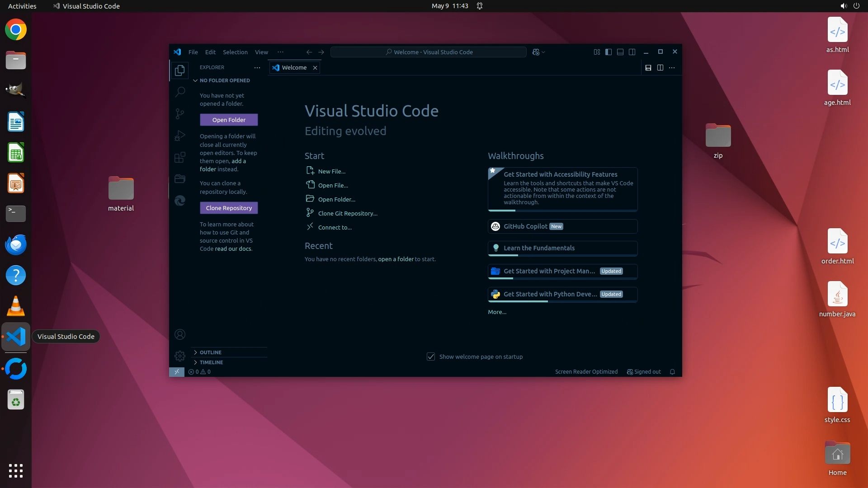This screenshot has width=868, height=488.
Task: Toggle the bottom panel layout icon
Action: 620,52
